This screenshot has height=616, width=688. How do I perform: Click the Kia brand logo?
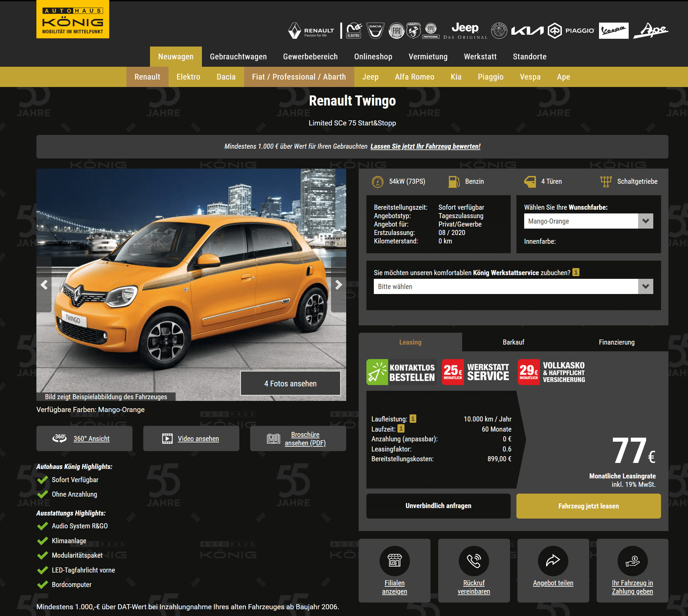(527, 31)
